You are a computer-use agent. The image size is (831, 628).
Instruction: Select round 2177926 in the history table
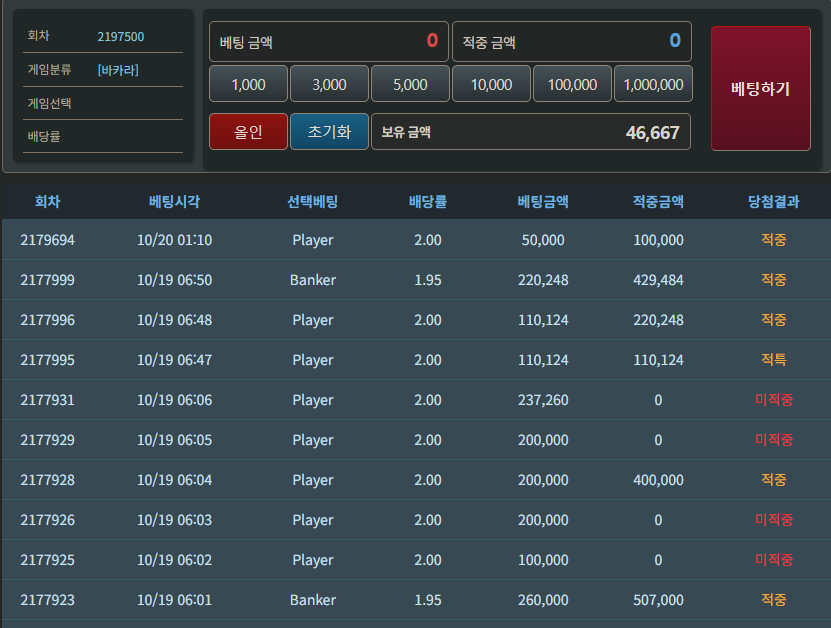[x=48, y=520]
